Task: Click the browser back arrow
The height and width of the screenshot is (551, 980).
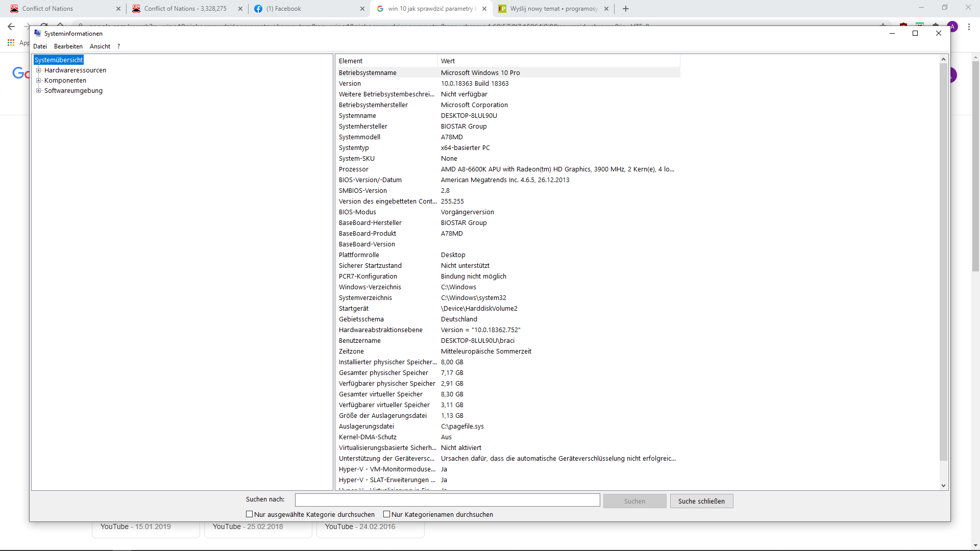Action: [11, 27]
